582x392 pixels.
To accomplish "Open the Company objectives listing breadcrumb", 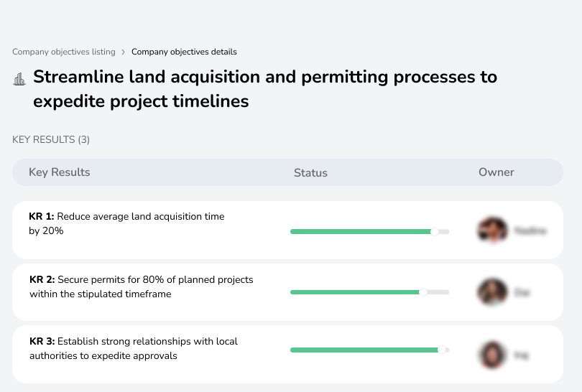I will pyautogui.click(x=64, y=52).
